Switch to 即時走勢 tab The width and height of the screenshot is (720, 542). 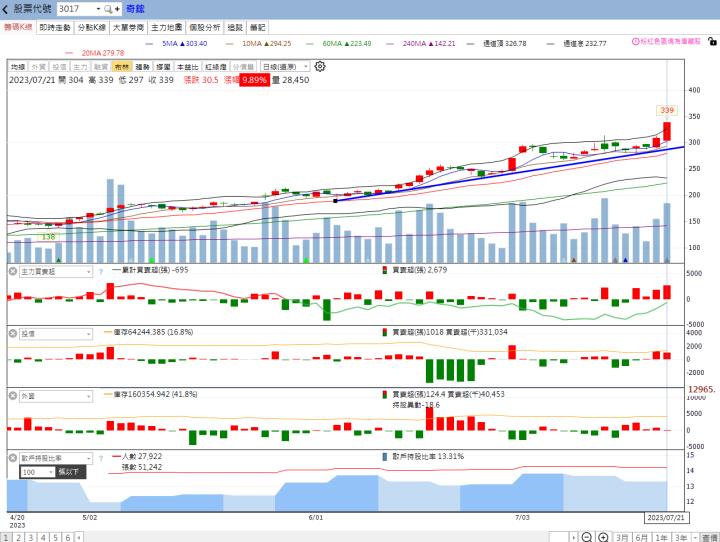click(x=55, y=27)
